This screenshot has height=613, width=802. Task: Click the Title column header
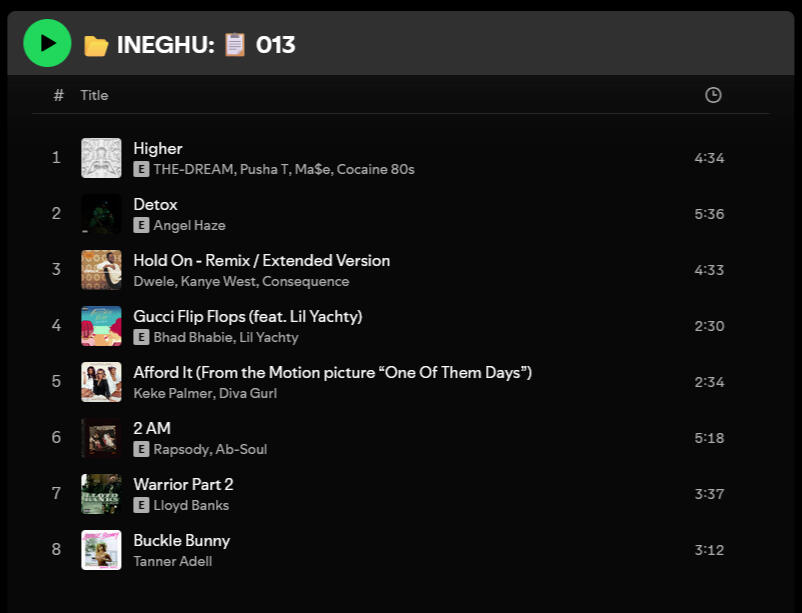[x=94, y=95]
